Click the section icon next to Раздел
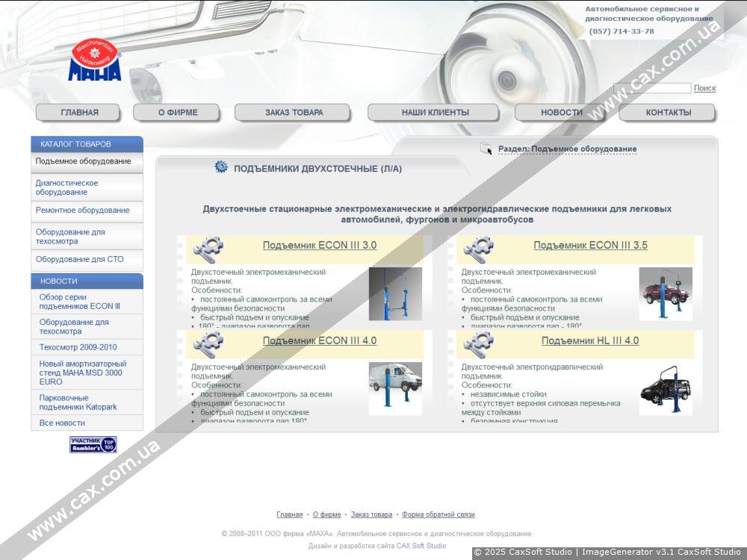Viewport: 747px width, 560px height. (x=486, y=149)
